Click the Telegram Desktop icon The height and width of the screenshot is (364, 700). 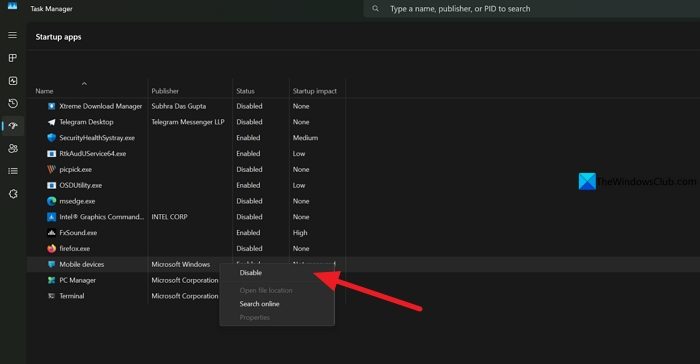click(x=51, y=122)
